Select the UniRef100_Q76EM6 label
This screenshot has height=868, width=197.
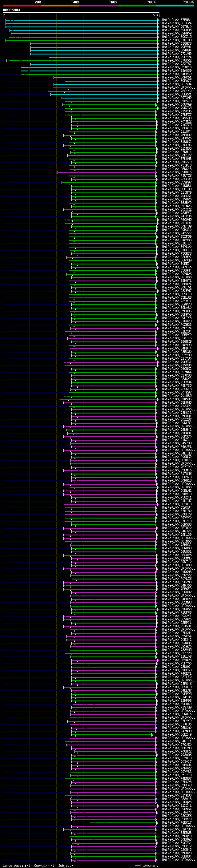[x=177, y=145]
